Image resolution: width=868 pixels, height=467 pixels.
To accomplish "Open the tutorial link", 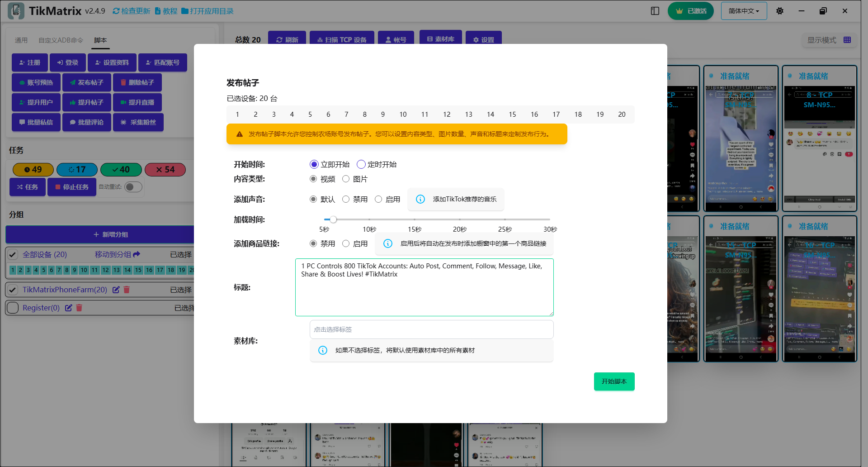I will tap(166, 11).
